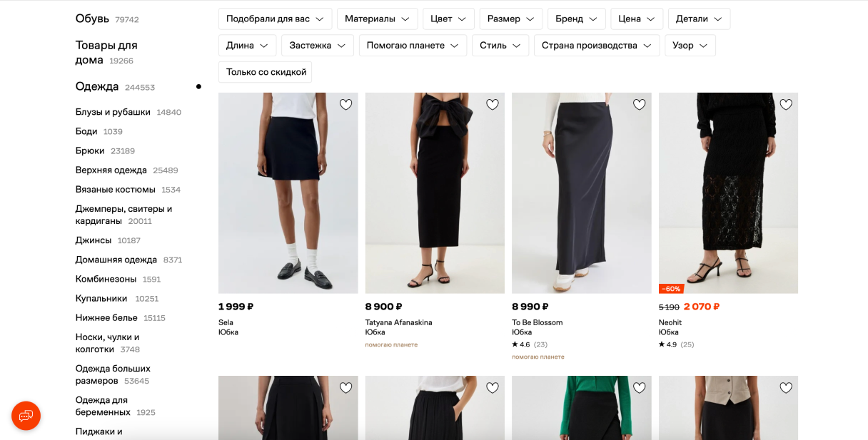
Task: Open the "Помогаю планете" filter dropdown
Action: [x=412, y=46]
